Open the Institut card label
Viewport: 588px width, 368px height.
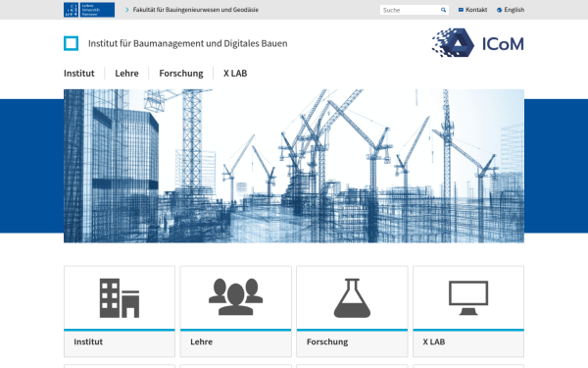point(88,342)
